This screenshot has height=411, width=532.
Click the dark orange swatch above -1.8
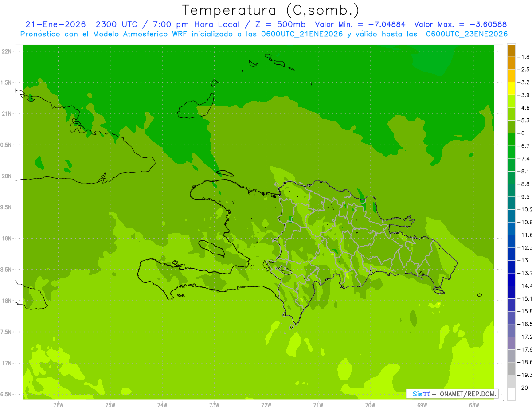click(511, 51)
